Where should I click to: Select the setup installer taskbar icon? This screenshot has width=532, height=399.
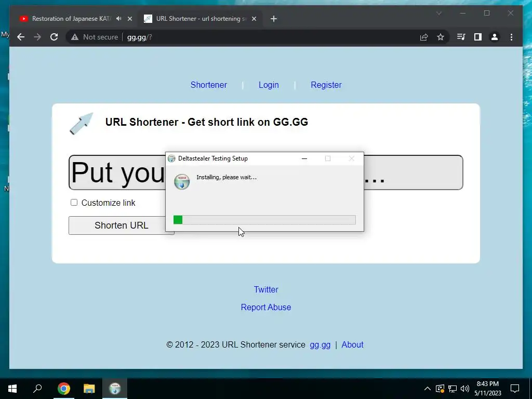pos(115,389)
